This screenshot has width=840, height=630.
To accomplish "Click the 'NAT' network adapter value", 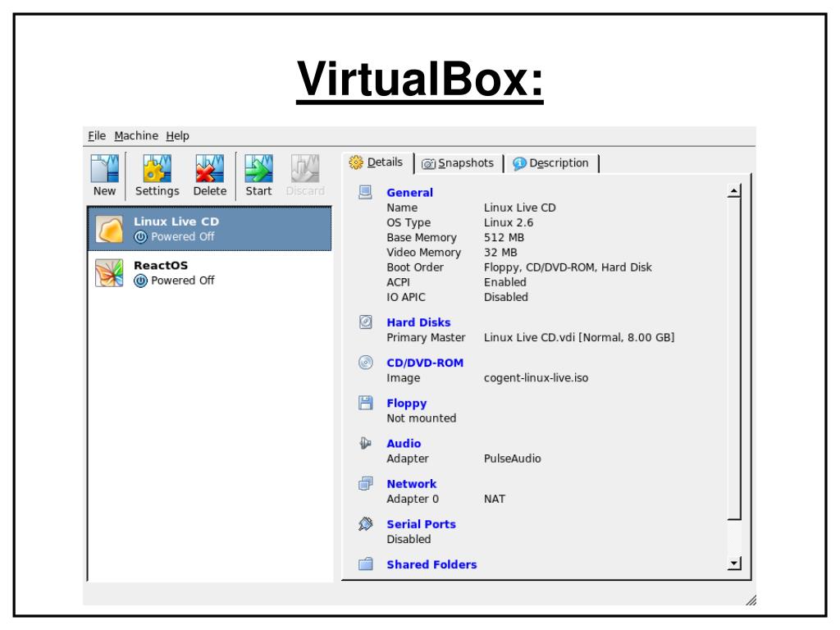I will (x=495, y=500).
